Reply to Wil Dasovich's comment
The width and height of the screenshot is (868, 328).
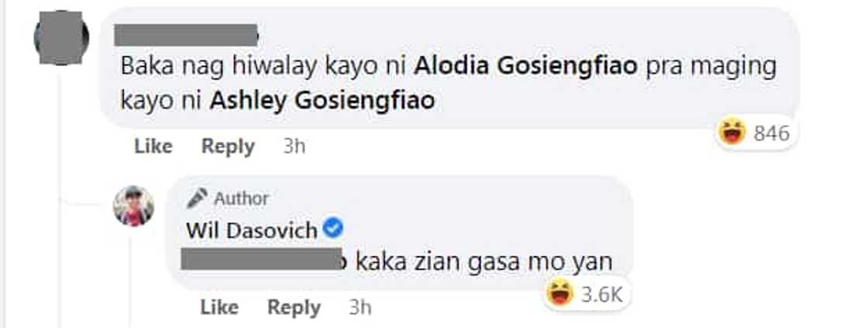click(294, 308)
